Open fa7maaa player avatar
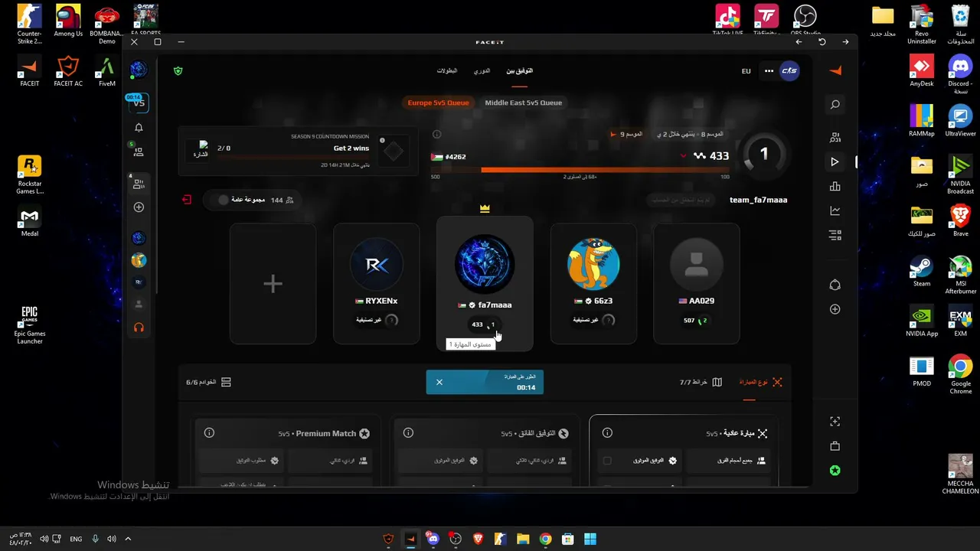 coord(484,263)
